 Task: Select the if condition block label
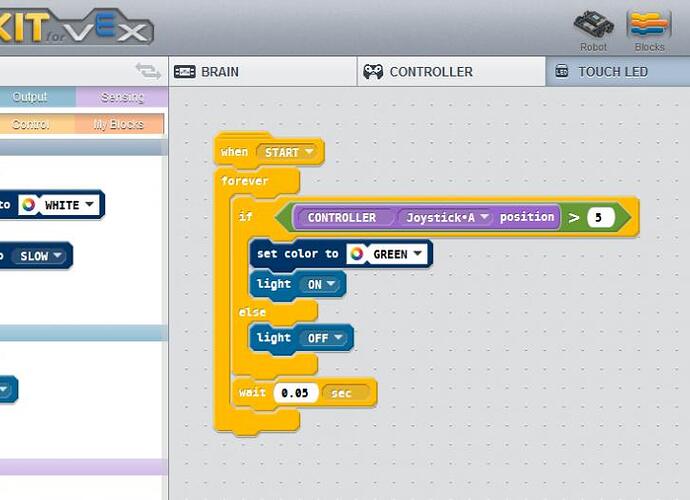click(245, 217)
